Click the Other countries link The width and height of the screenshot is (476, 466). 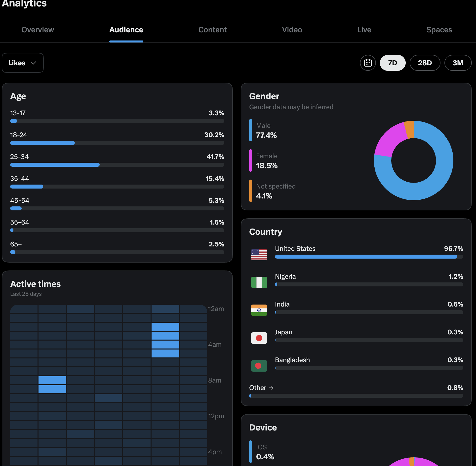pos(261,388)
